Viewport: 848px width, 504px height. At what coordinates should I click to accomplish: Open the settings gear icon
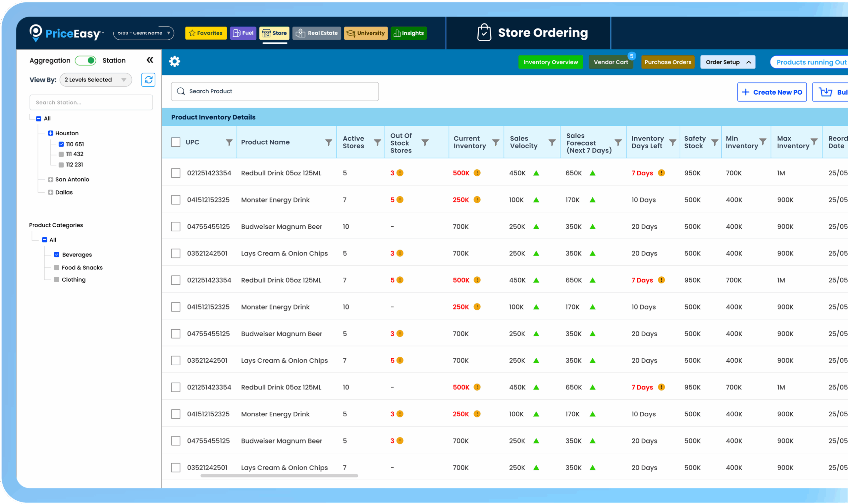pyautogui.click(x=174, y=62)
